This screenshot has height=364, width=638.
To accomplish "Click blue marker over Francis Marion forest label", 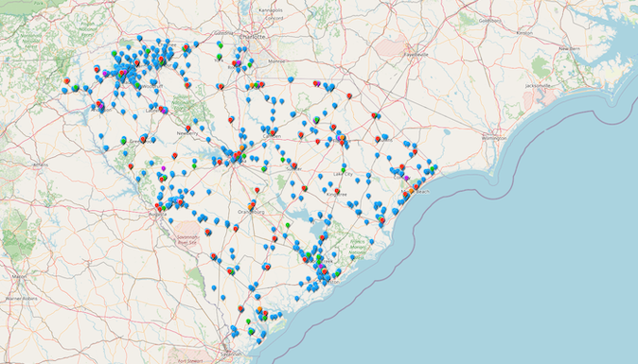I will tap(352, 257).
